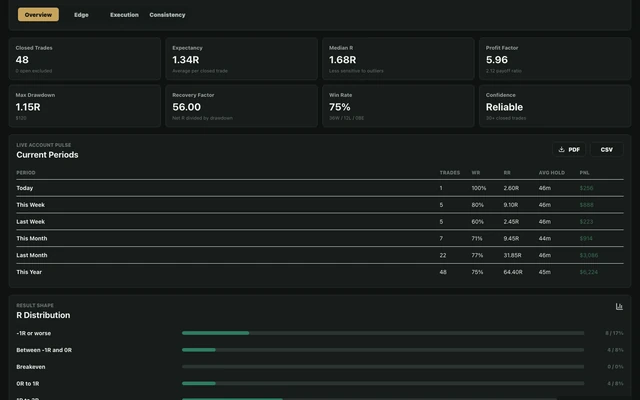Click the $6,224 PNL for This Year
640x400 pixels.
589,272
